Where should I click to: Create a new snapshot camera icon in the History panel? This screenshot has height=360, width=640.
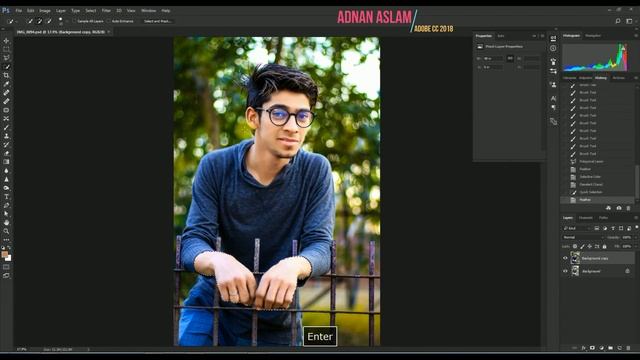[619, 208]
